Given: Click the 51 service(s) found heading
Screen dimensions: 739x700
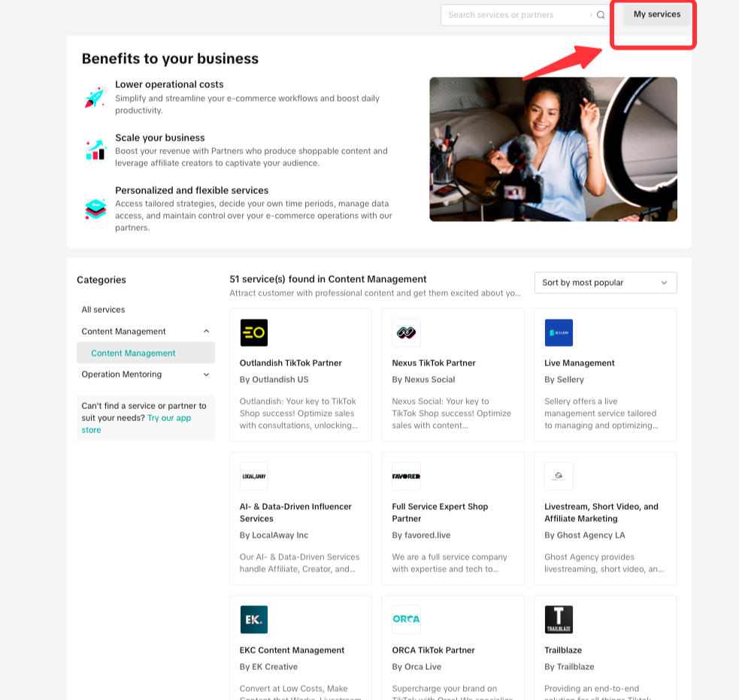Looking at the screenshot, I should tap(328, 279).
